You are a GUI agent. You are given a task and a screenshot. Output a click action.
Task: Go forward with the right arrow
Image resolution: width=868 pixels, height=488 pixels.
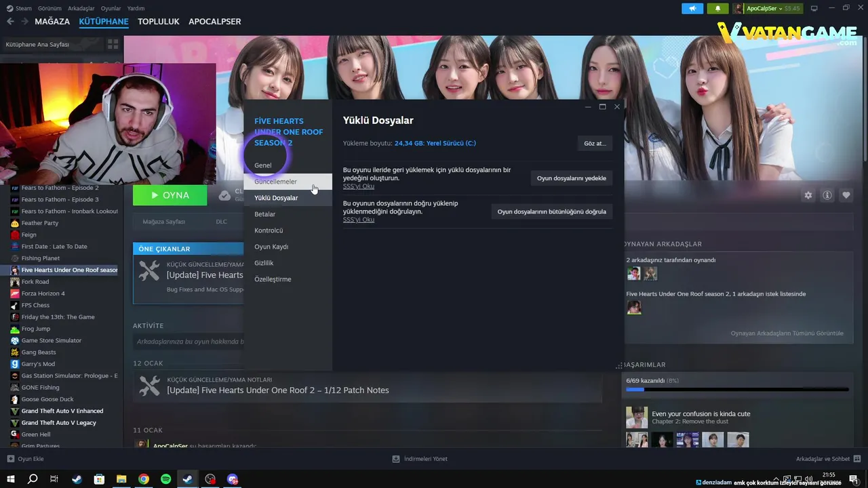[x=24, y=22]
